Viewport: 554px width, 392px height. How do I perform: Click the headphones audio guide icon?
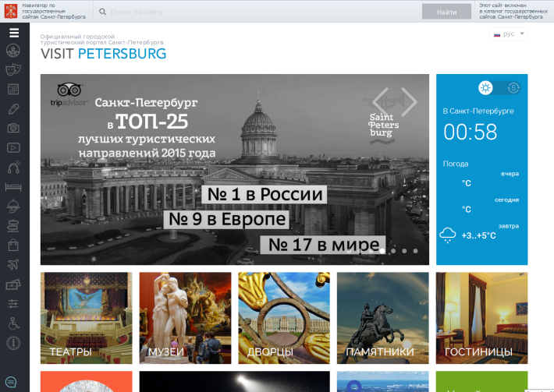click(13, 168)
